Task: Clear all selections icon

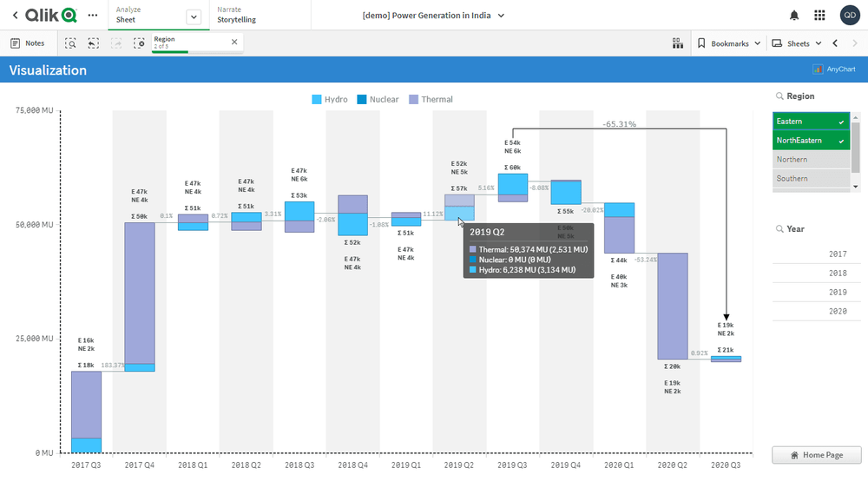Action: 139,43
